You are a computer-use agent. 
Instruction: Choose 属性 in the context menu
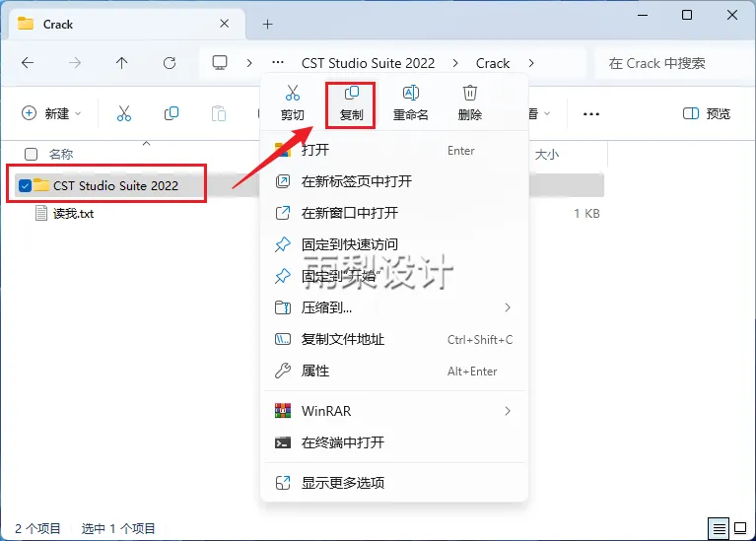(x=393, y=371)
